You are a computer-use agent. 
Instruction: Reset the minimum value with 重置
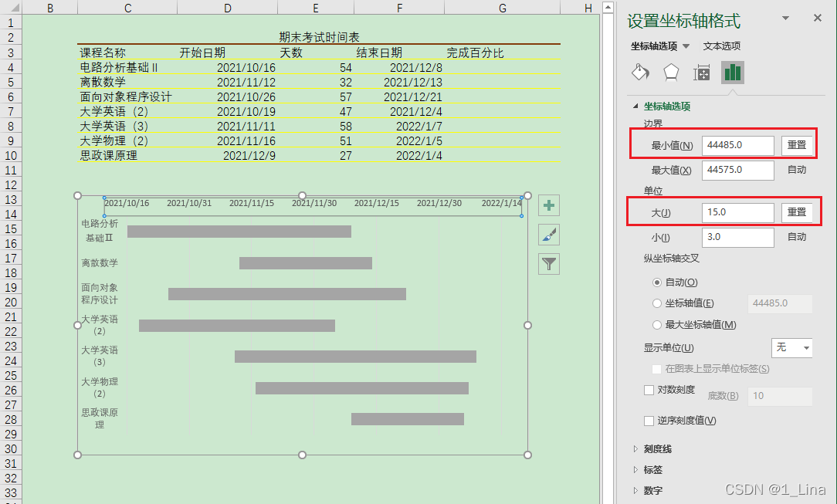point(797,145)
